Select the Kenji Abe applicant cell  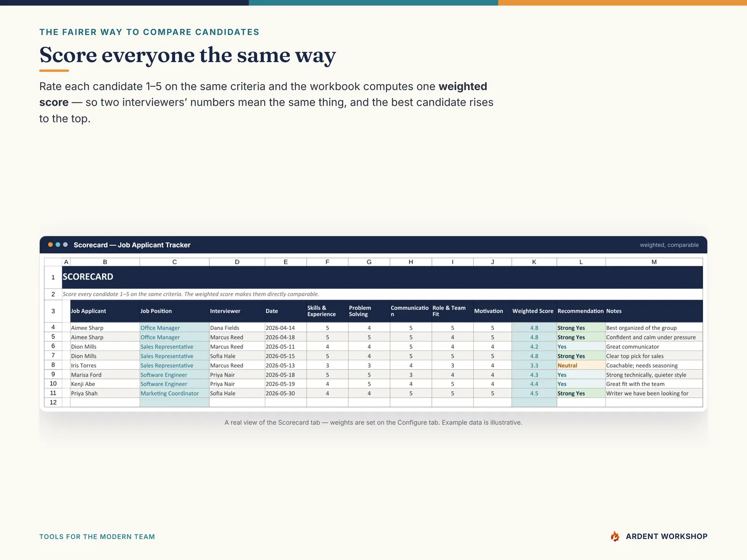[105, 384]
